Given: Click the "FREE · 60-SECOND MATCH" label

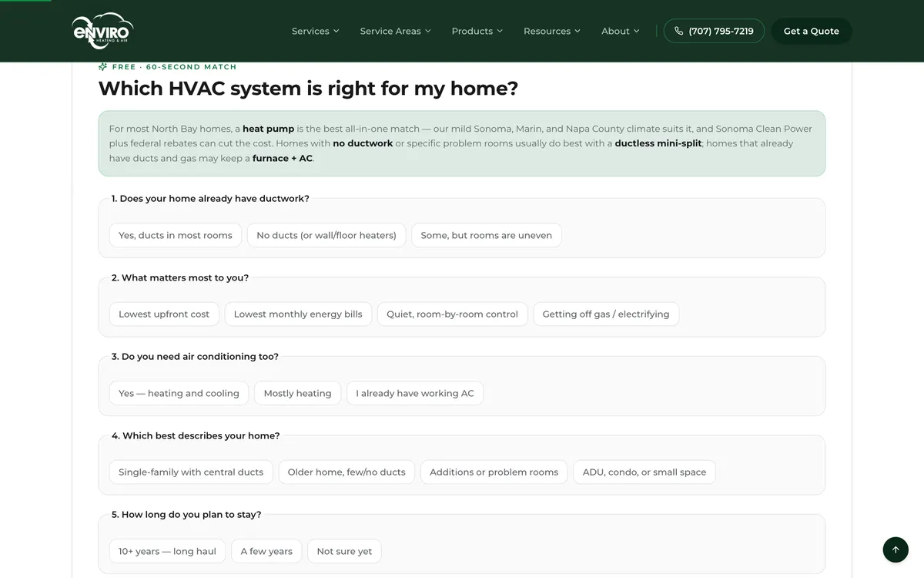Looking at the screenshot, I should [175, 67].
